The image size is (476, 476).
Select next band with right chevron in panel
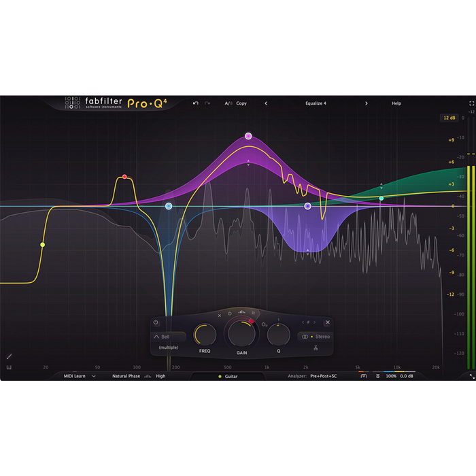click(314, 322)
